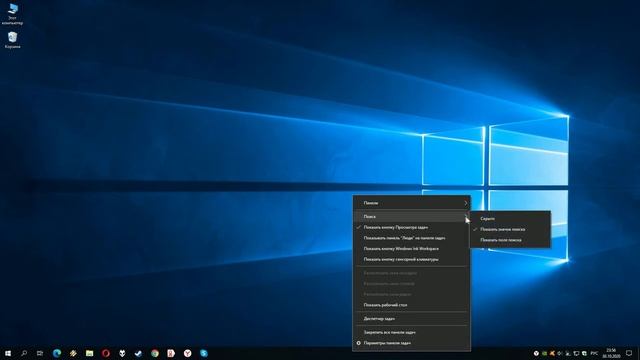
Task: Toggle 'Закрепить все панели задач' lock option
Action: pos(411,332)
